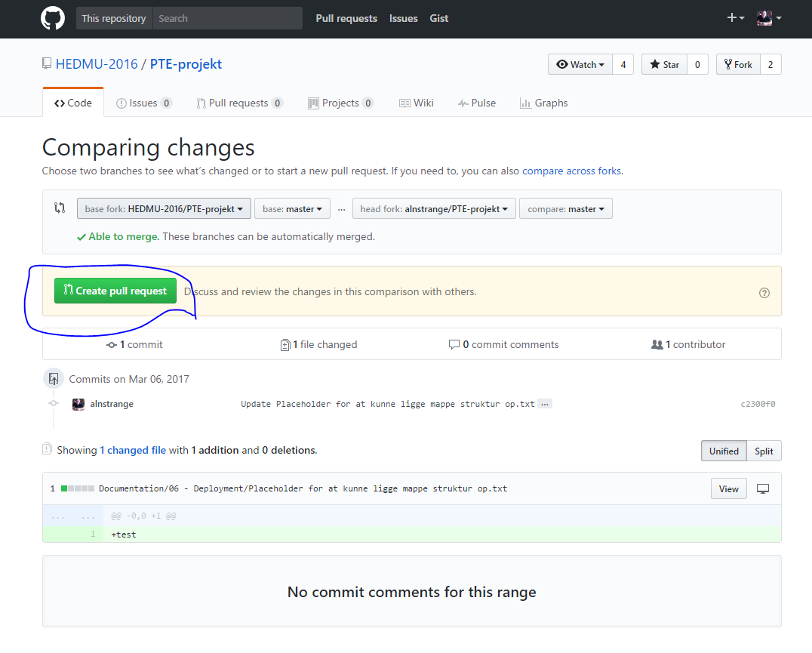The height and width of the screenshot is (653, 812).
Task: Open user avatar account menu
Action: 769,18
